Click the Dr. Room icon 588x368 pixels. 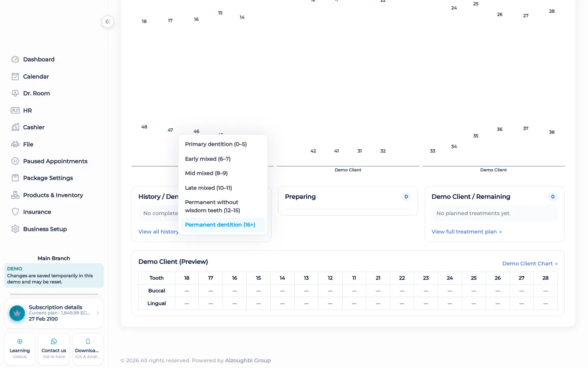click(15, 93)
